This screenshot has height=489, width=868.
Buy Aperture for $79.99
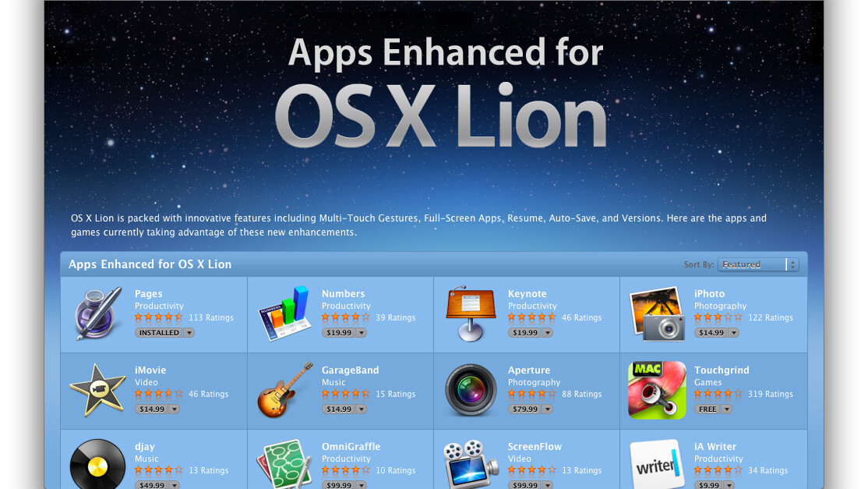[524, 409]
